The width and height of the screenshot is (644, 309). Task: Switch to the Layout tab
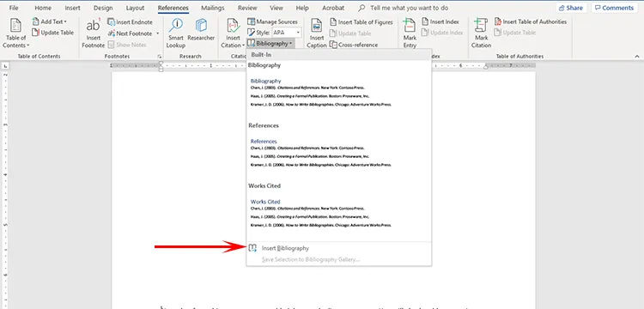pyautogui.click(x=135, y=8)
